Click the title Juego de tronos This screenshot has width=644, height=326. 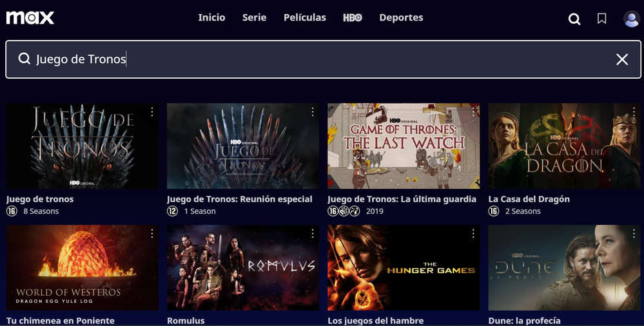40,199
